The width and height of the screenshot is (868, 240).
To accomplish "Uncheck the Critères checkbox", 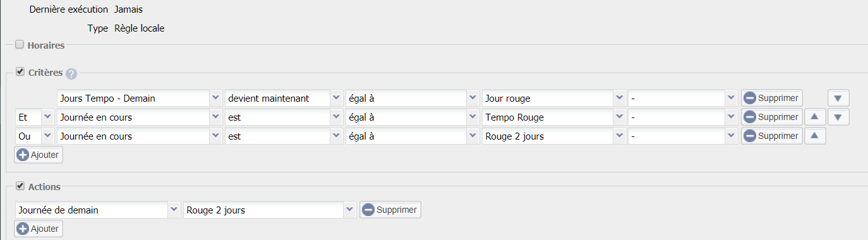I will [x=20, y=72].
